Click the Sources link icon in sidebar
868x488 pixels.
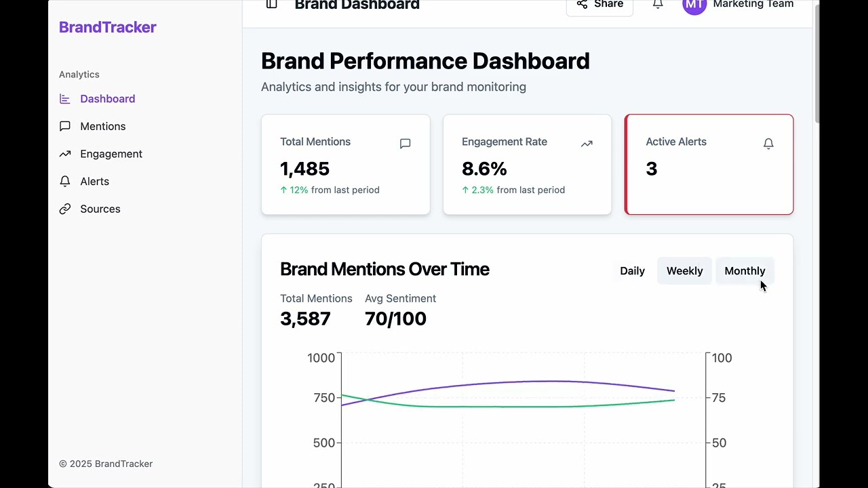[x=65, y=209]
